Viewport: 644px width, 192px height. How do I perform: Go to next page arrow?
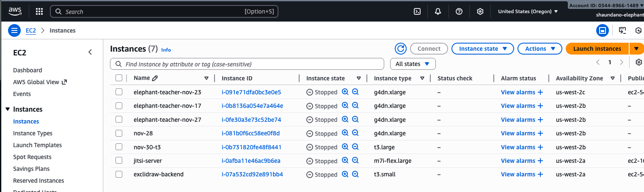click(621, 63)
